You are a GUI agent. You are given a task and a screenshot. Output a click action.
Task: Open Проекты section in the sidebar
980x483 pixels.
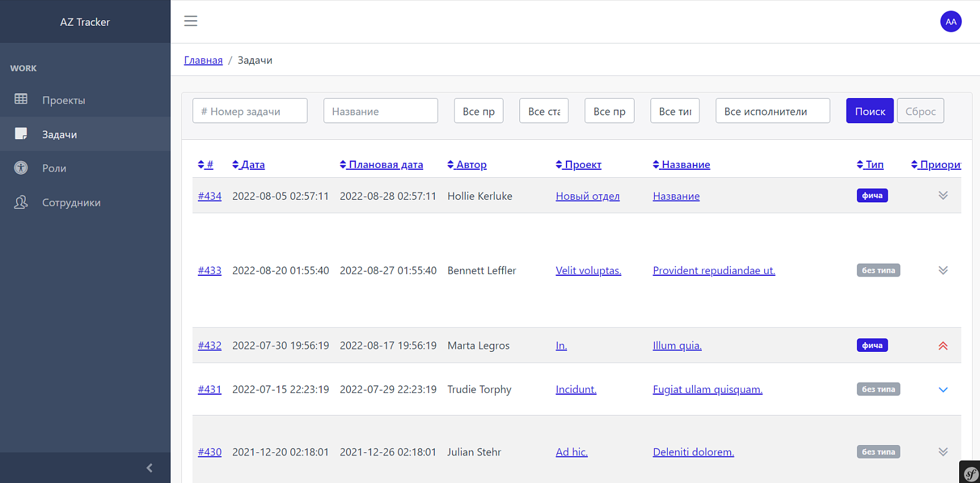(85, 100)
